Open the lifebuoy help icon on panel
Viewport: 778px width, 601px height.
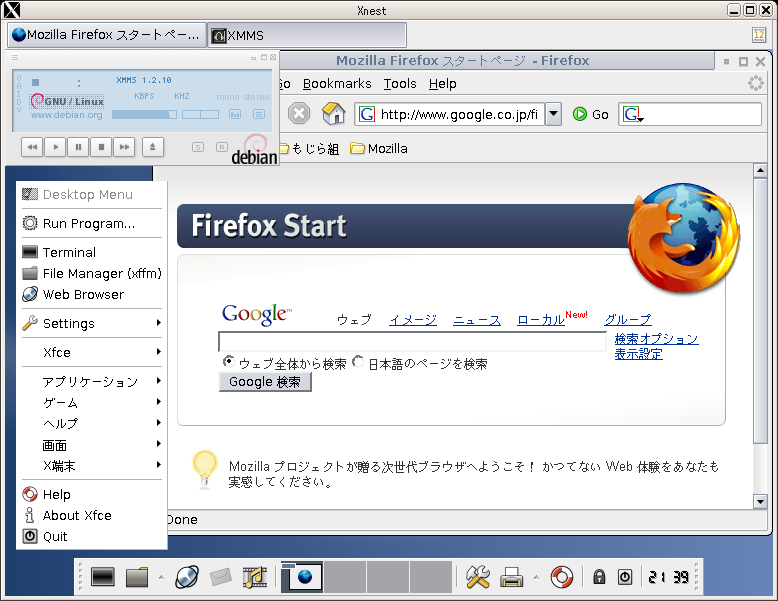click(x=562, y=577)
